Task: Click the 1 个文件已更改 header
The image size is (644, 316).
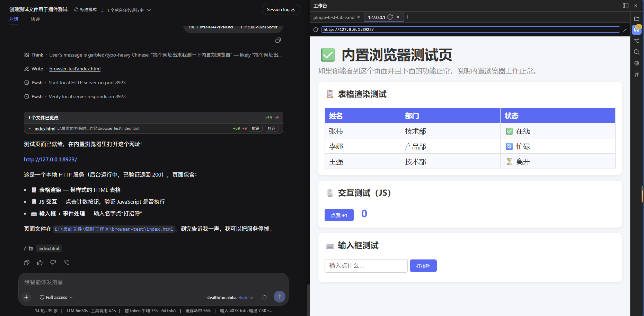Action: (x=153, y=118)
